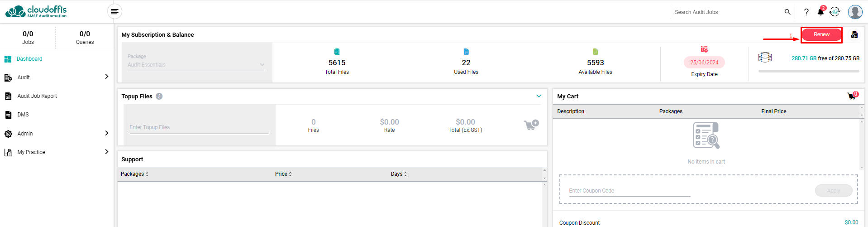Screen dimensions: 868x227
Task: Click the Dashboard grid icon
Action: coord(8,59)
